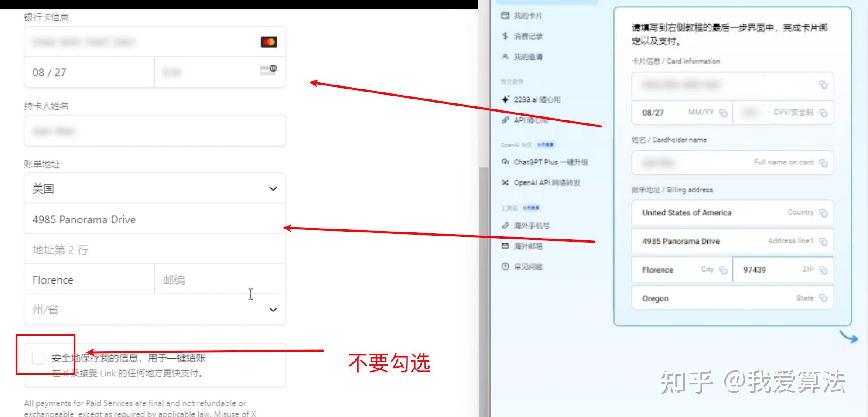Screen dimensions: 868x417
Task: Click the blue arrow at the tutorial panel corner
Action: 849,337
